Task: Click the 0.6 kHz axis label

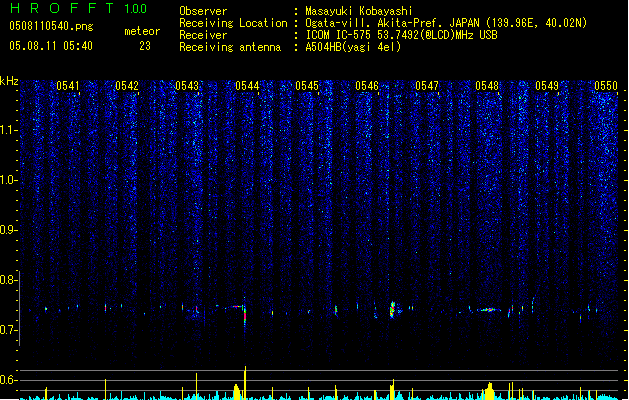Action: point(8,380)
